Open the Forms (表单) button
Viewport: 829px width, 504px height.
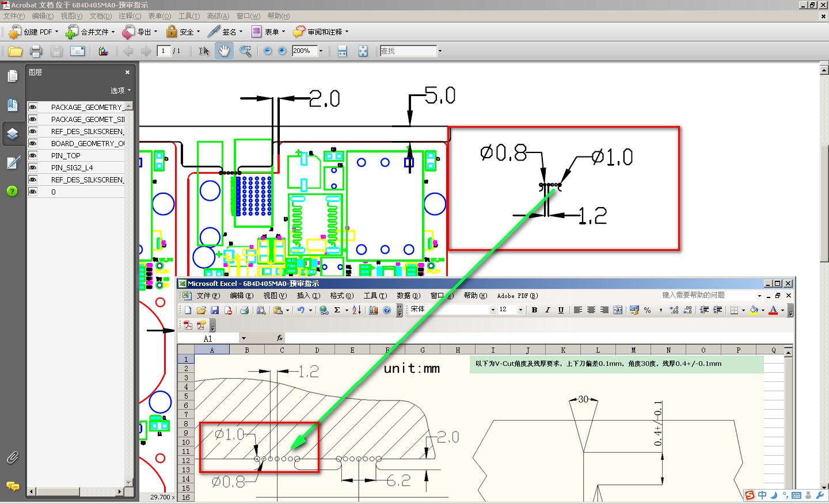click(268, 32)
